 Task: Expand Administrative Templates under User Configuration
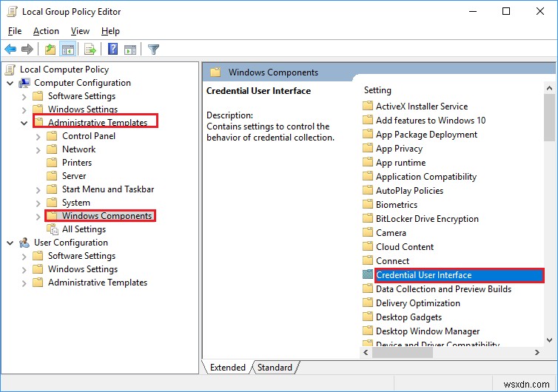(24, 283)
